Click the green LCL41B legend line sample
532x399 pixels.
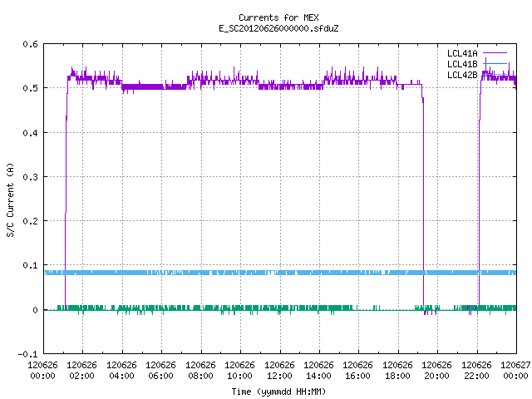[495, 63]
